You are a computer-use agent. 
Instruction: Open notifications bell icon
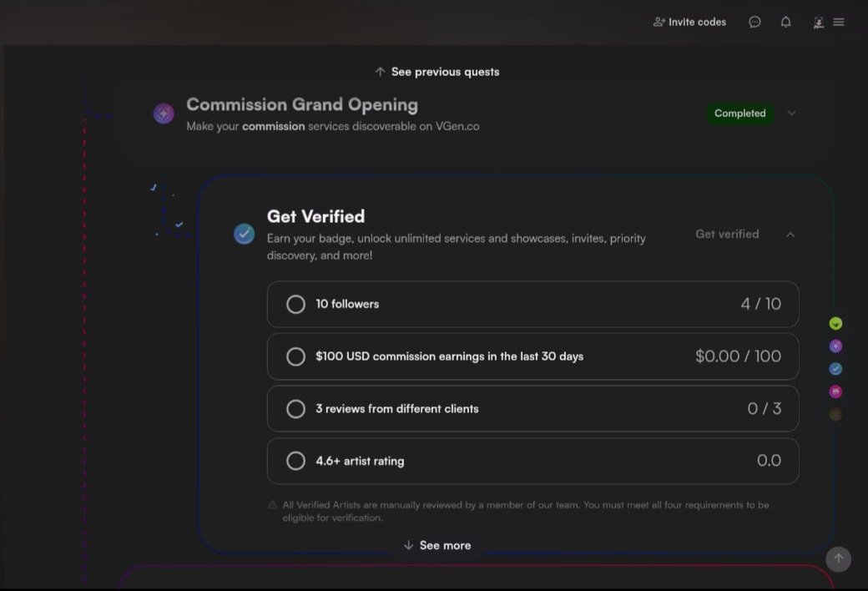785,23
